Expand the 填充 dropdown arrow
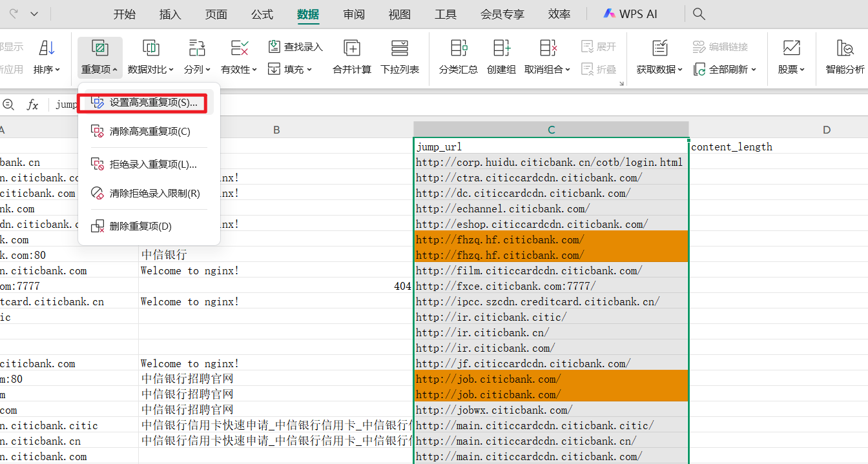The width and height of the screenshot is (868, 464). click(309, 70)
